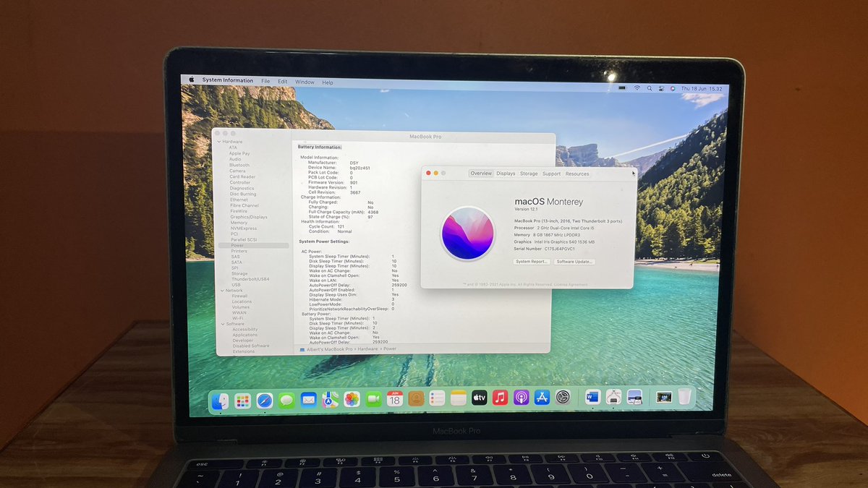This screenshot has width=868, height=488.
Task: Open Finder from the Dock
Action: [221, 400]
